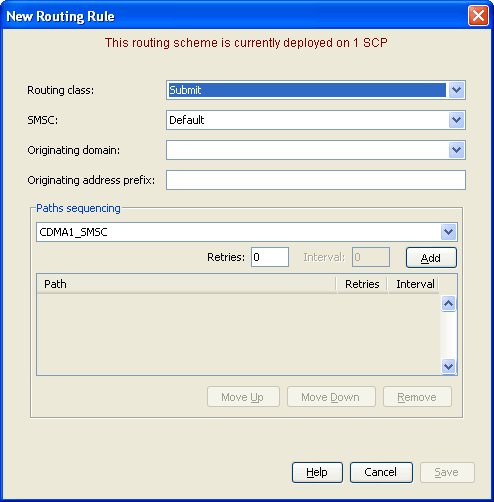Click the Move Down button
494x502 pixels.
331,397
